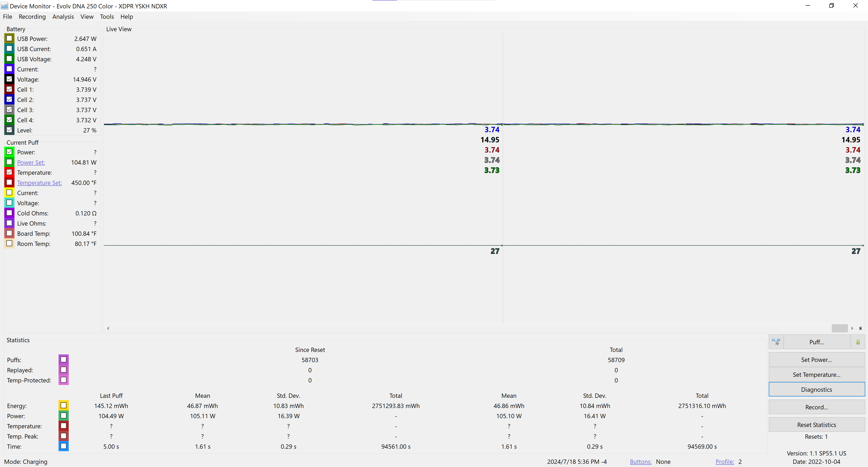
Task: Click the restore window icon
Action: point(831,6)
